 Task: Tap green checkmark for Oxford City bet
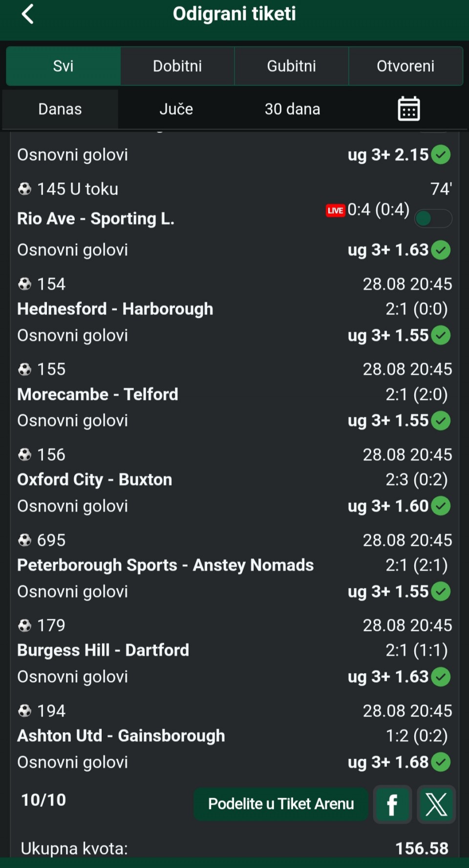(x=441, y=506)
